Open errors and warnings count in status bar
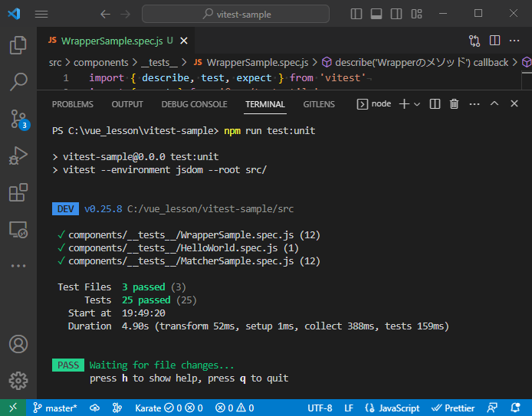 coord(235,408)
